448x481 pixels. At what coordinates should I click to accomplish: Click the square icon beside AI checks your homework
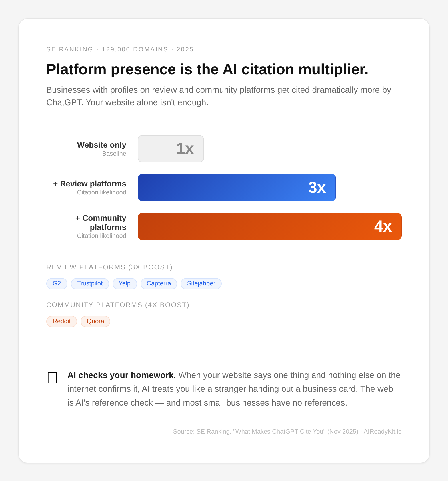click(52, 377)
